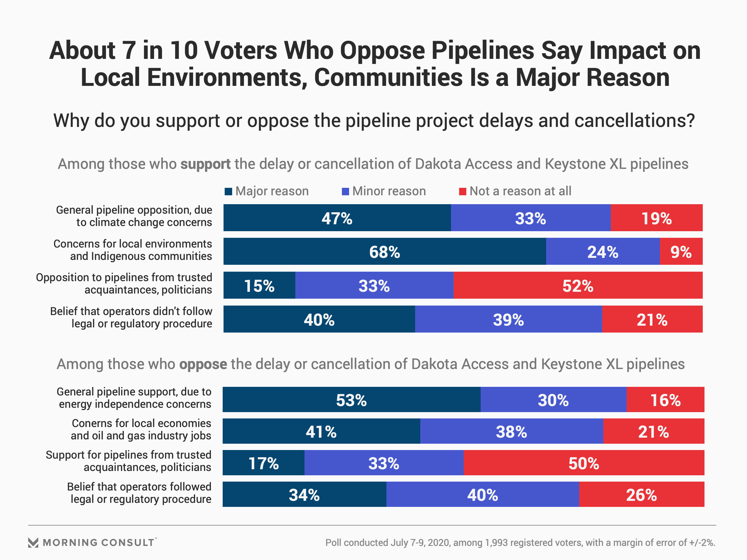Click the poll methodology footnote text
Viewport: 747px width, 560px height.
pyautogui.click(x=520, y=543)
